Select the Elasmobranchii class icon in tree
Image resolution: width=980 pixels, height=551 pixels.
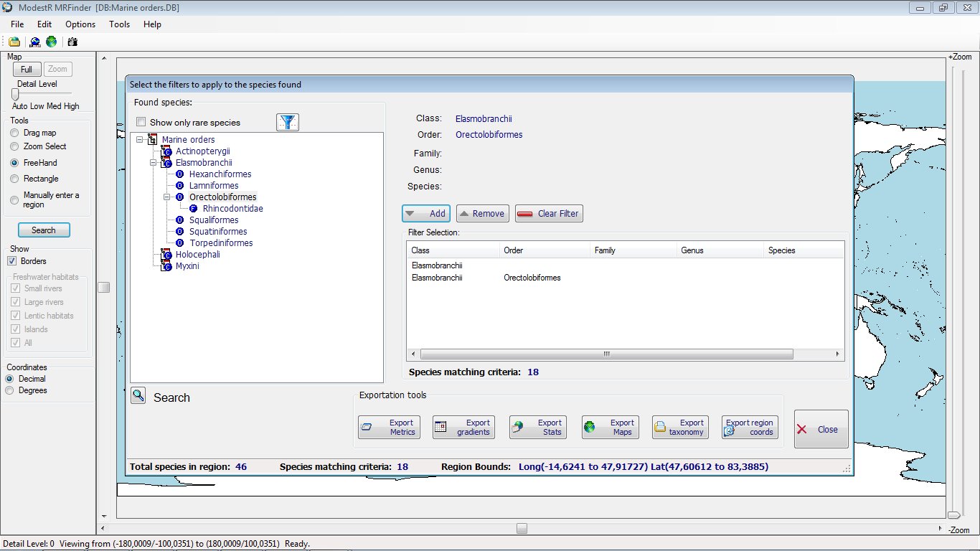click(x=166, y=162)
